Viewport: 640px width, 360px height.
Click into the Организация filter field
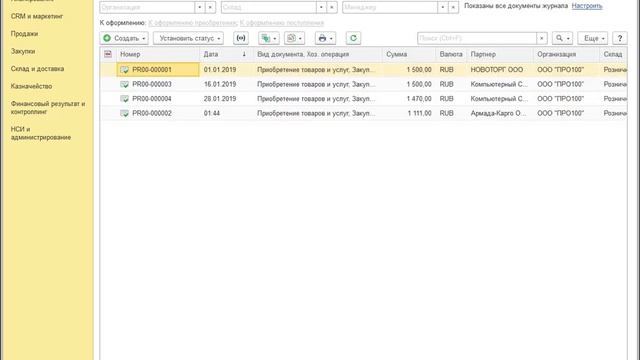[x=147, y=7]
